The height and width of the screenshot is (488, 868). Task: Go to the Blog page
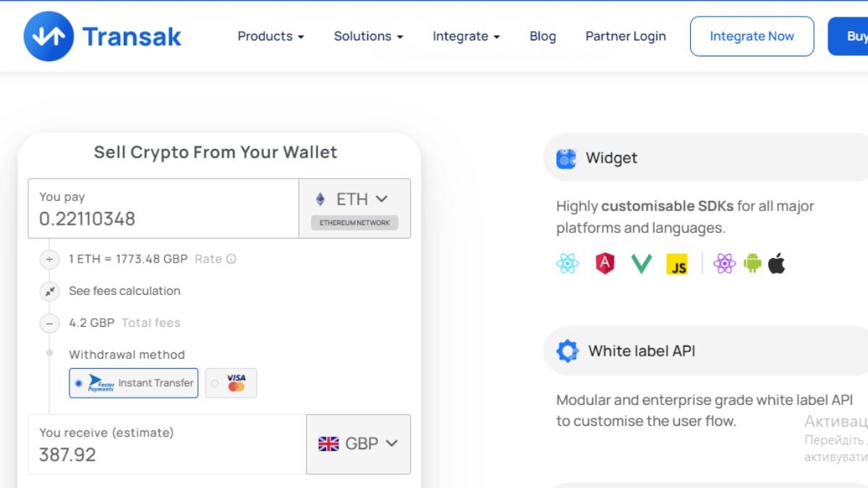(x=542, y=36)
